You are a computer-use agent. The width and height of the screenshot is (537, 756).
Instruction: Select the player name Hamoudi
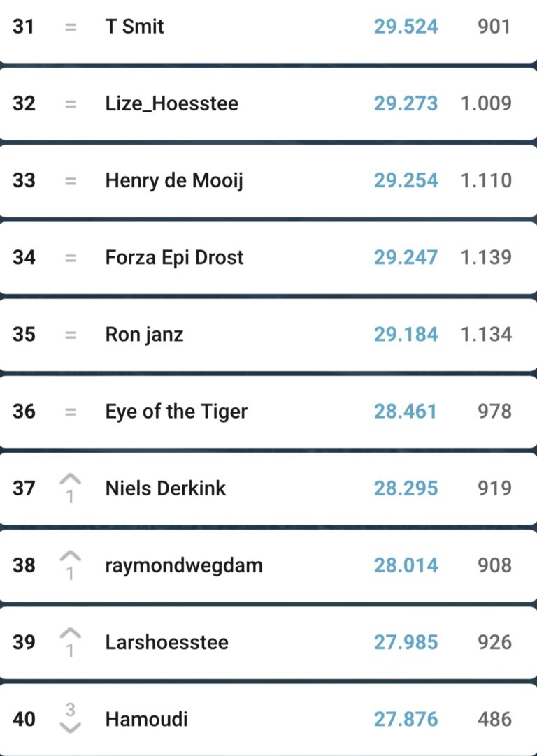click(x=146, y=719)
